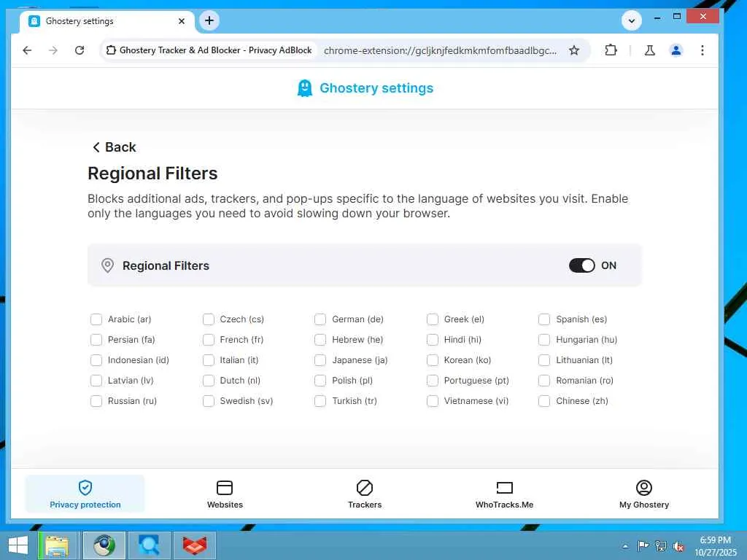Click the Chromium taskbar icon
The image size is (747, 560).
pos(104,545)
